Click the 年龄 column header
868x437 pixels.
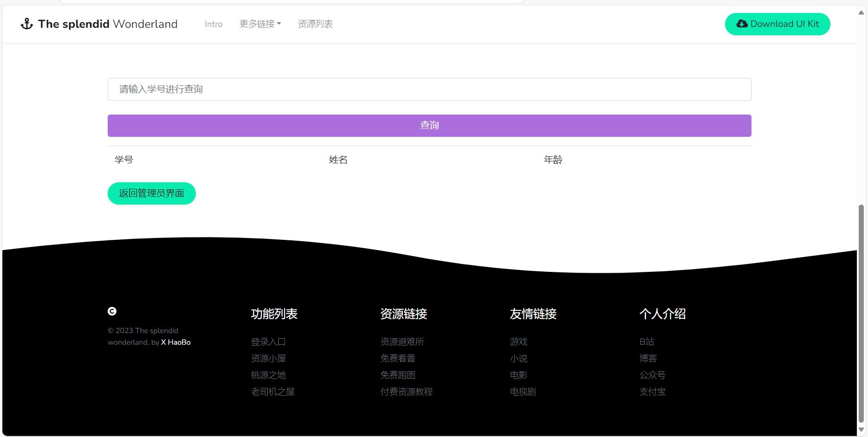553,160
